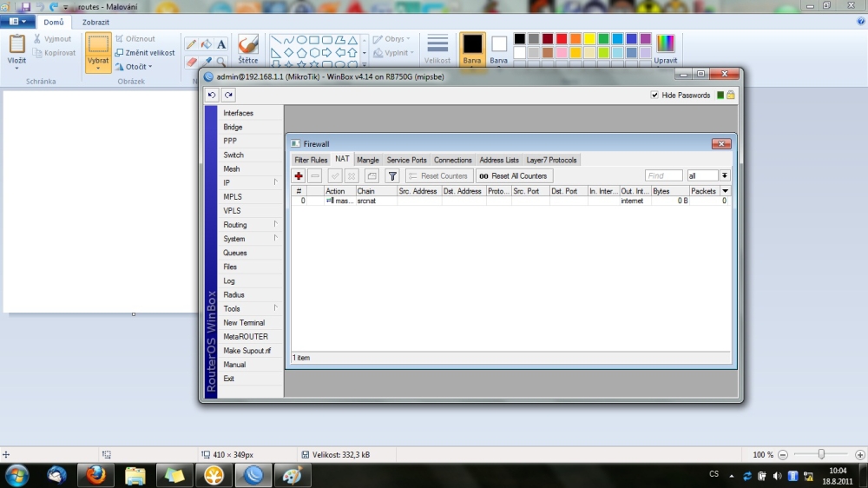This screenshot has width=868, height=488.
Task: Click WinBox Undo arrow icon
Action: (212, 96)
